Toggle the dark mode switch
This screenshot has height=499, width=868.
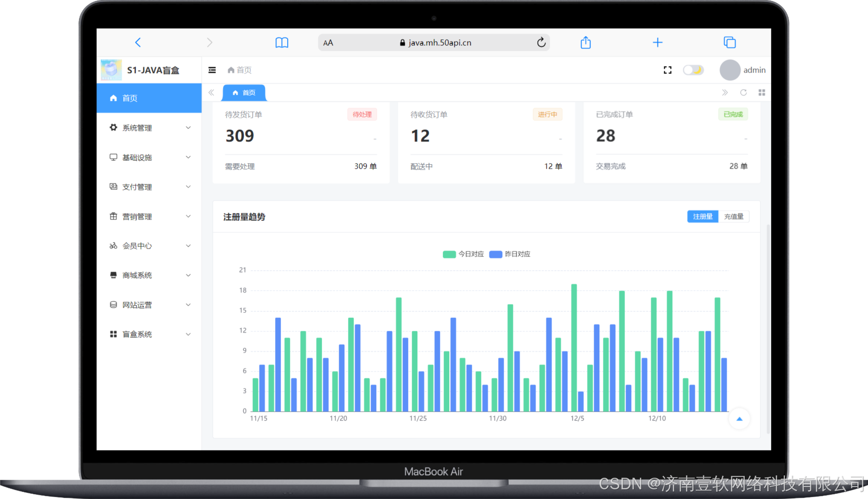(x=693, y=70)
